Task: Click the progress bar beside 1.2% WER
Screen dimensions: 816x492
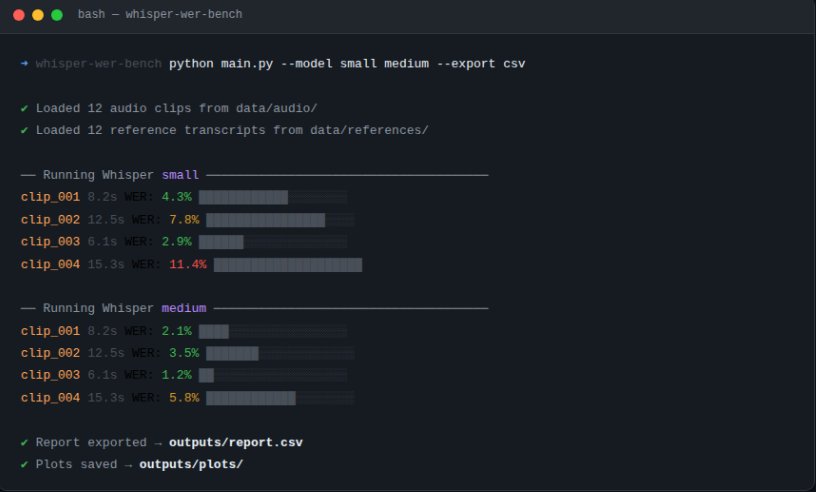Action: pyautogui.click(x=273, y=375)
